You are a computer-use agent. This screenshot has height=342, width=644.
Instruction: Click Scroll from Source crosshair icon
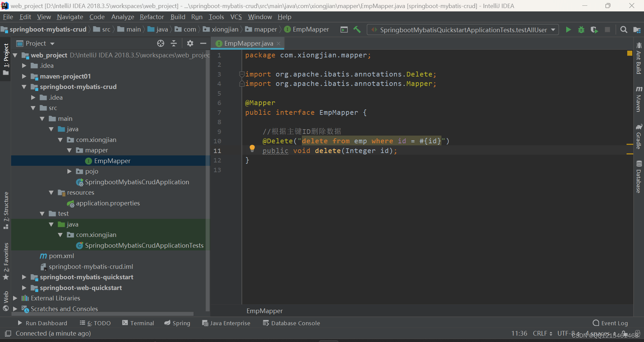point(161,43)
